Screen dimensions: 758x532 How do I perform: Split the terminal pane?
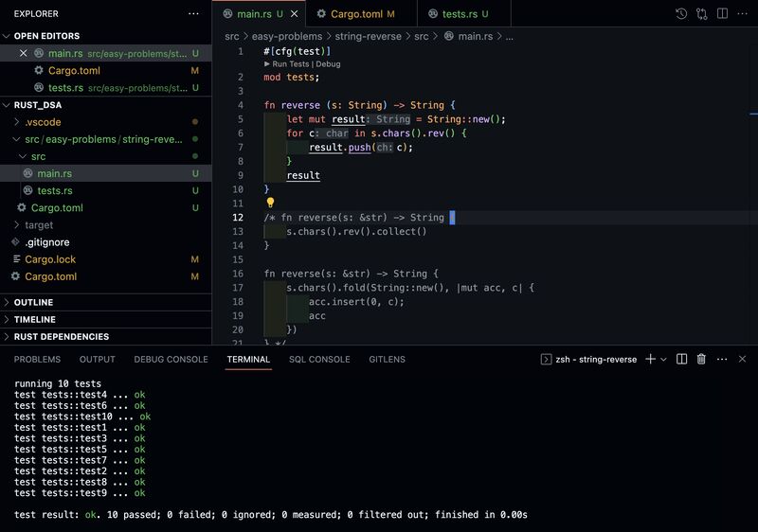(x=681, y=360)
